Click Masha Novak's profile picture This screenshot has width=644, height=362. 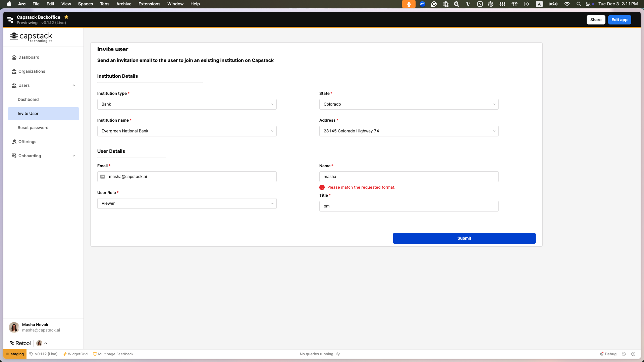click(x=14, y=327)
